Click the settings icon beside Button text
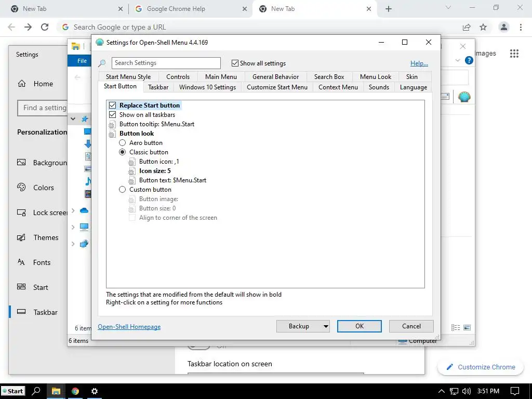This screenshot has height=399, width=532. pyautogui.click(x=131, y=180)
